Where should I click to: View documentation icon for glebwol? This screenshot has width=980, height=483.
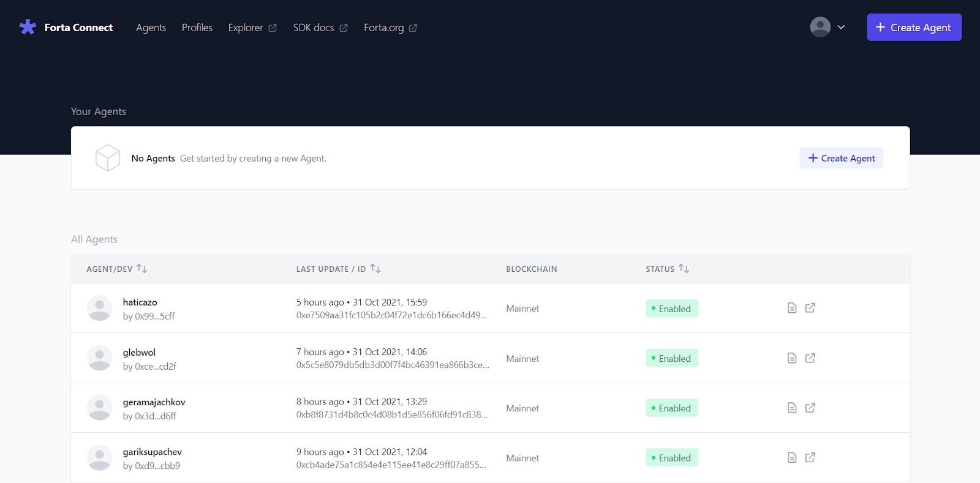(x=792, y=358)
